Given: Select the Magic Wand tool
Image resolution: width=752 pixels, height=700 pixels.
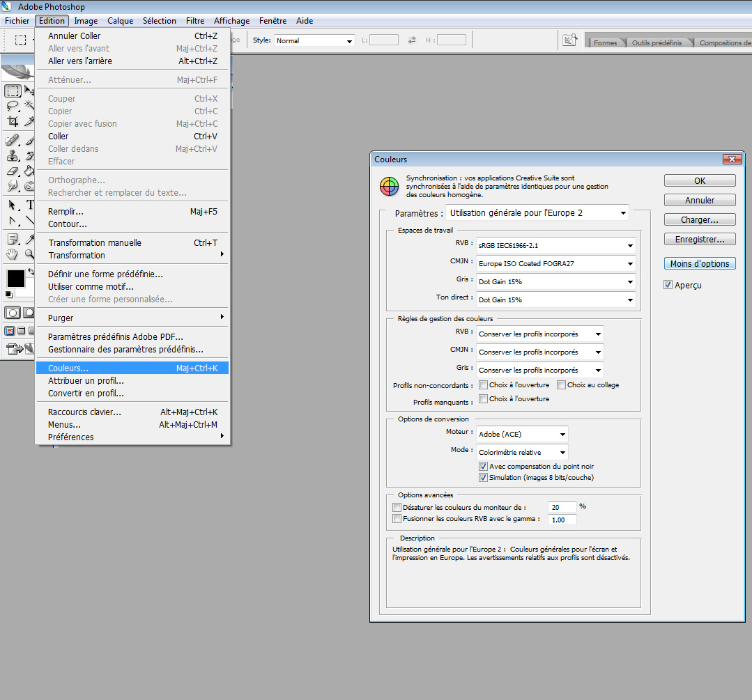Looking at the screenshot, I should [29, 105].
